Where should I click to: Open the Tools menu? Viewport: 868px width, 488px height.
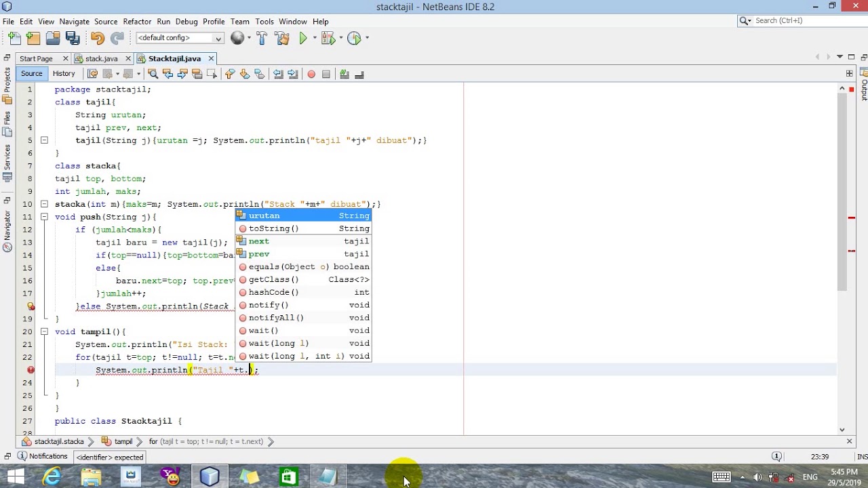[x=264, y=22]
